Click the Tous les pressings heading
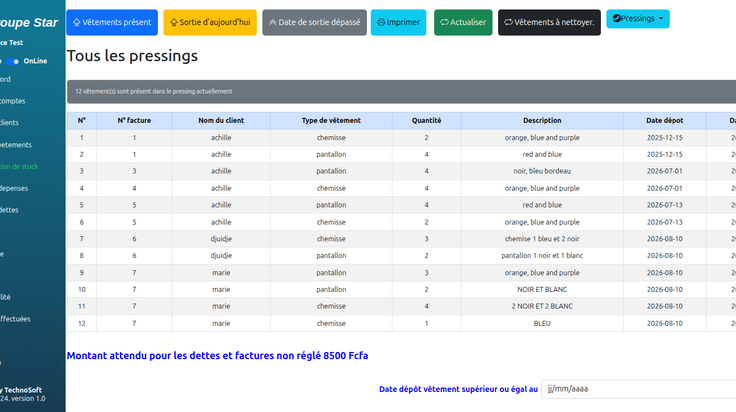The image size is (736, 412). coord(132,56)
